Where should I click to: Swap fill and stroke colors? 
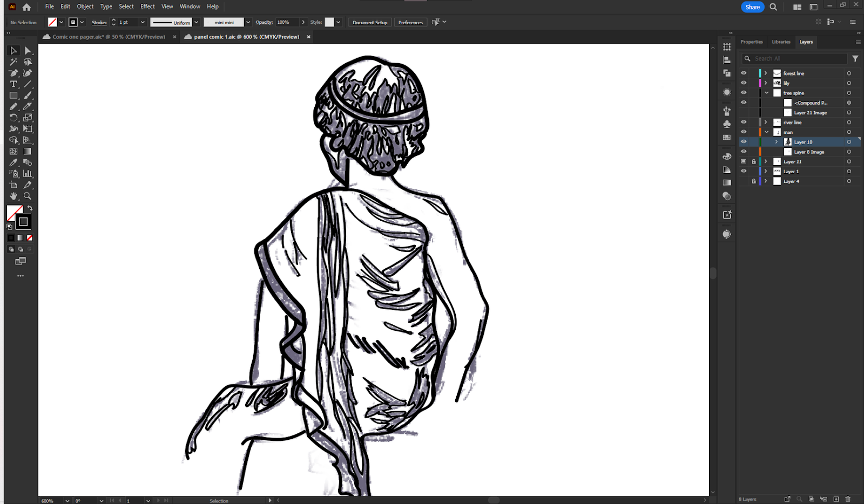pos(30,208)
